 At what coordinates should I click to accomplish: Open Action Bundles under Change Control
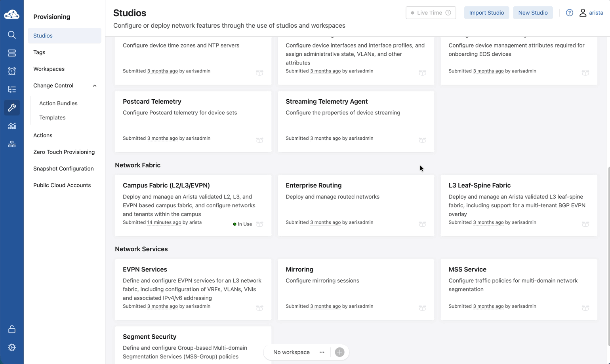[x=58, y=103]
